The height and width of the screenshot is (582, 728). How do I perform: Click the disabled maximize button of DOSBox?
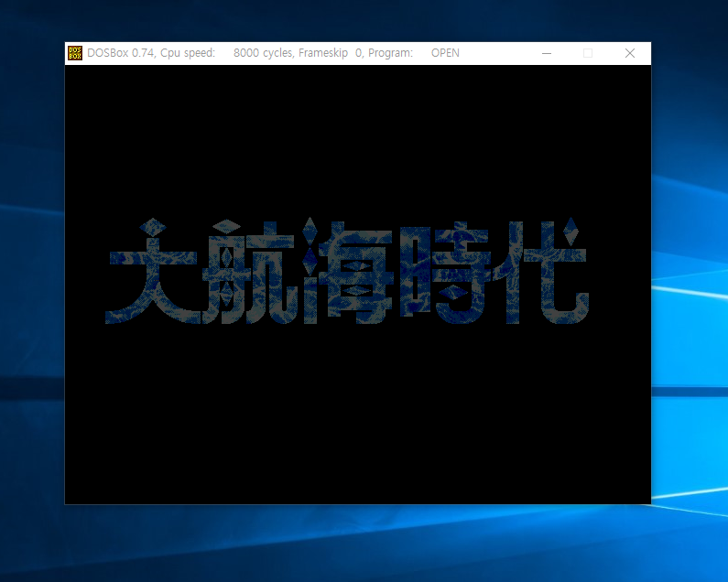pyautogui.click(x=588, y=53)
